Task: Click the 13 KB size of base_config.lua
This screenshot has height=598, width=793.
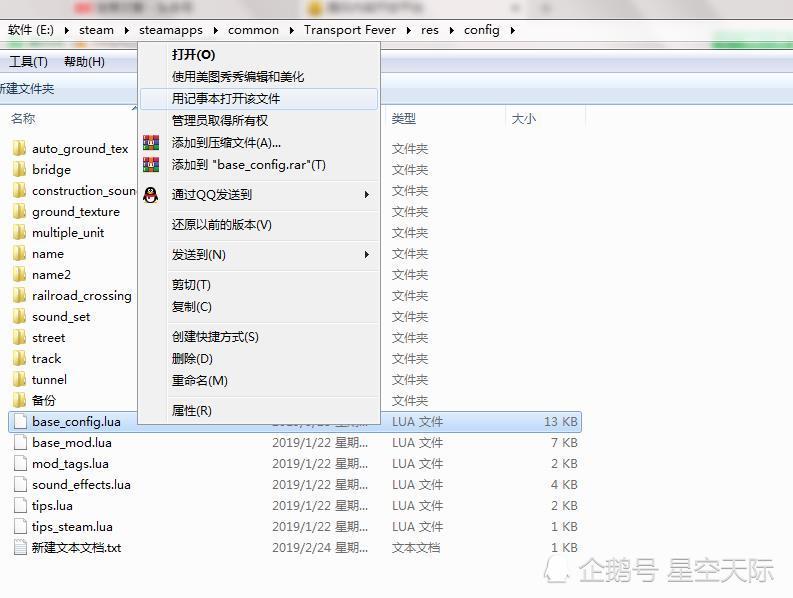Action: coord(561,421)
